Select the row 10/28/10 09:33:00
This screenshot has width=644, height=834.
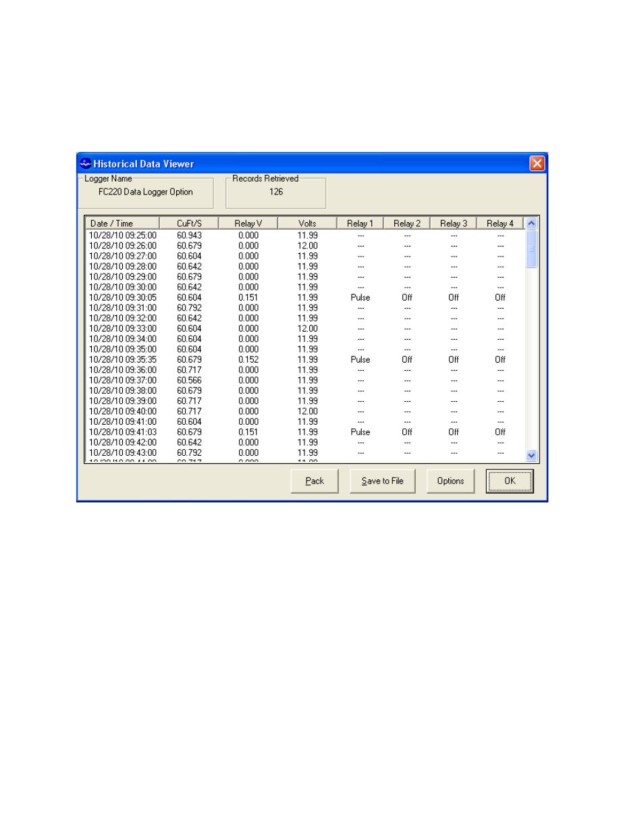coord(305,329)
